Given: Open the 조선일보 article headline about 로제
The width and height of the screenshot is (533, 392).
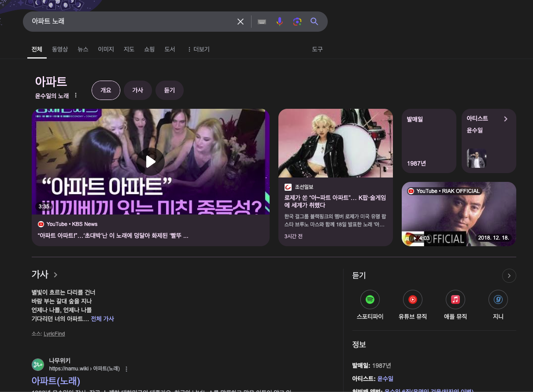Looking at the screenshot, I should pos(335,202).
